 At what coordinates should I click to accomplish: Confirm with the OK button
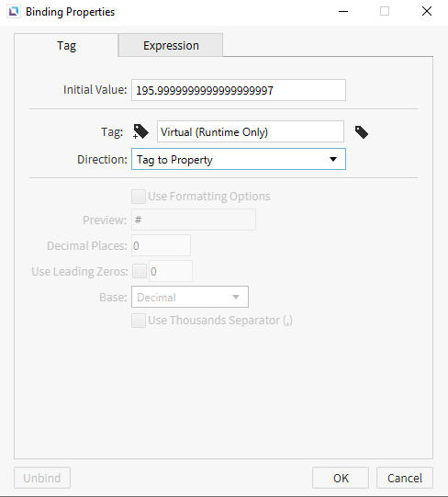tap(341, 478)
